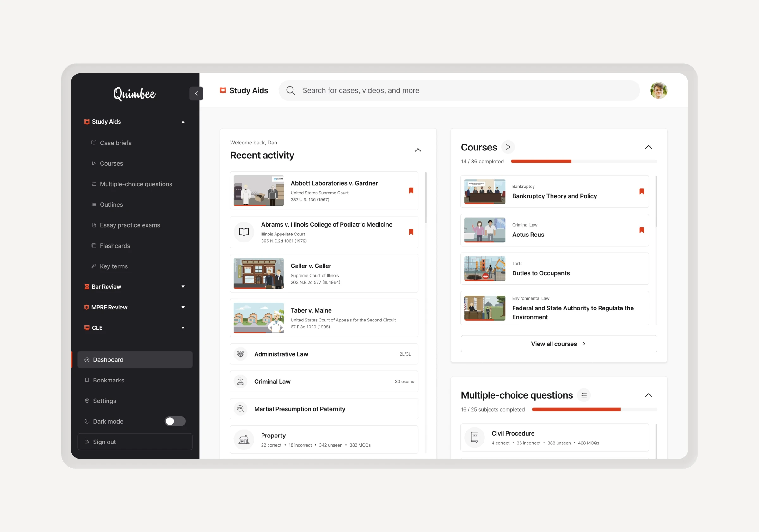
Task: Click the Civil Procedure document icon
Action: [x=474, y=437]
